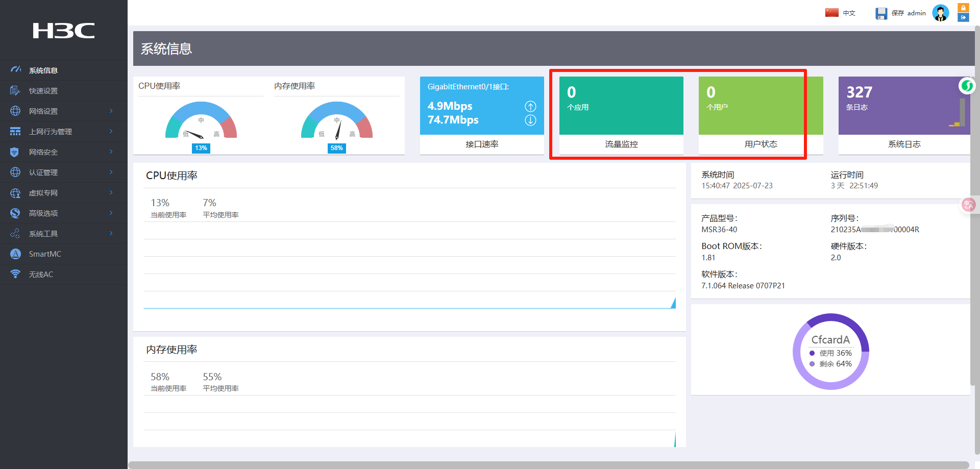Click the CPU使用率 gauge dial
This screenshot has width=980, height=469.
pos(201,120)
